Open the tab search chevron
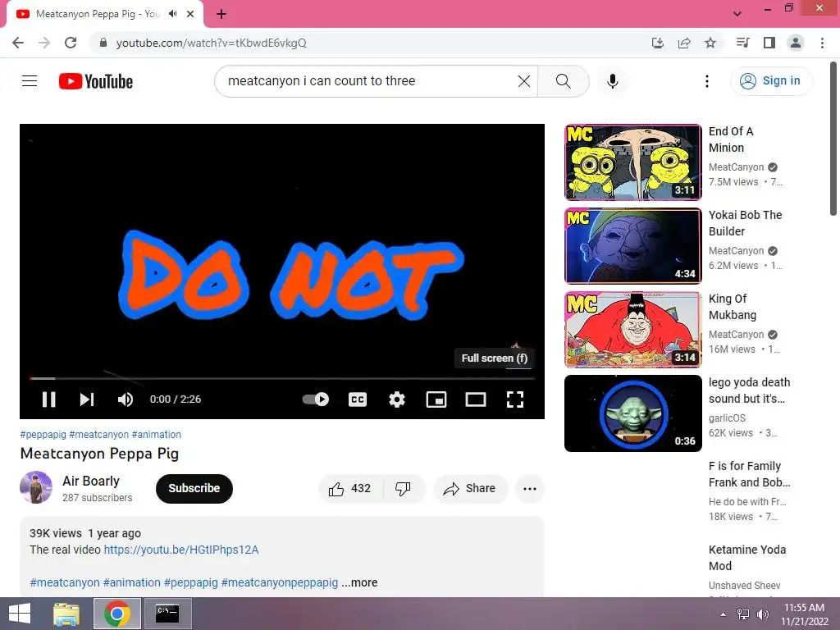This screenshot has height=630, width=840. [x=737, y=14]
